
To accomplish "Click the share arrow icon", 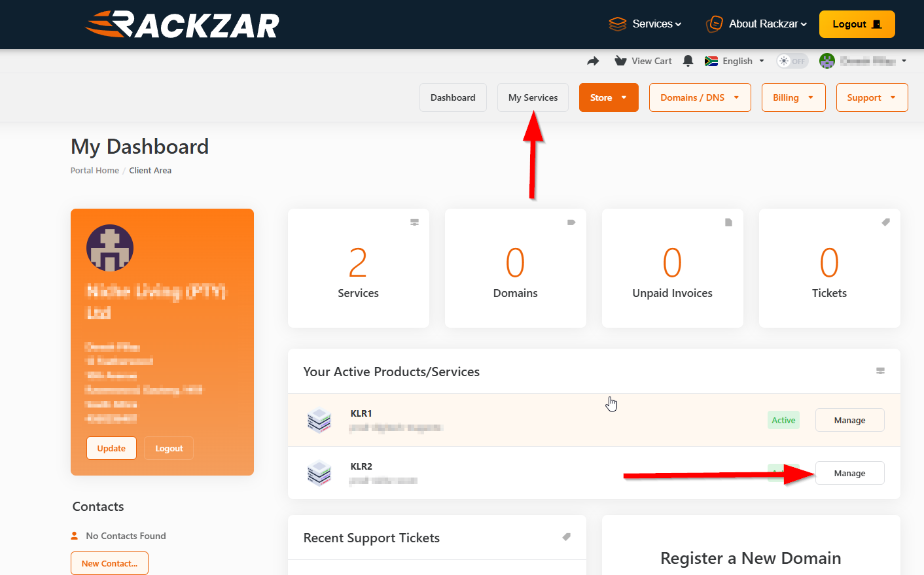I will (593, 61).
